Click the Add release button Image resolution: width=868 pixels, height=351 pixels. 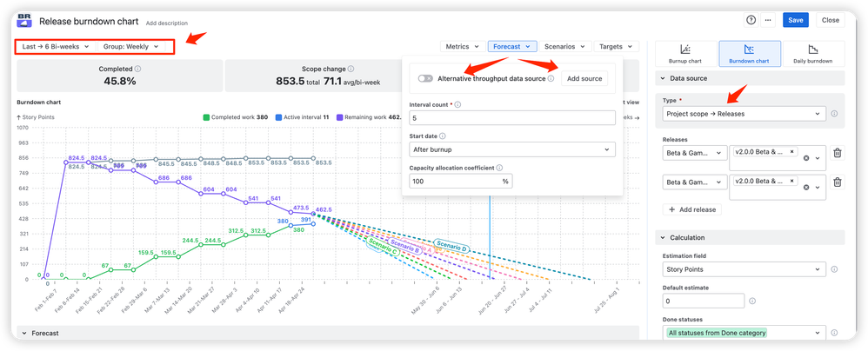[692, 209]
